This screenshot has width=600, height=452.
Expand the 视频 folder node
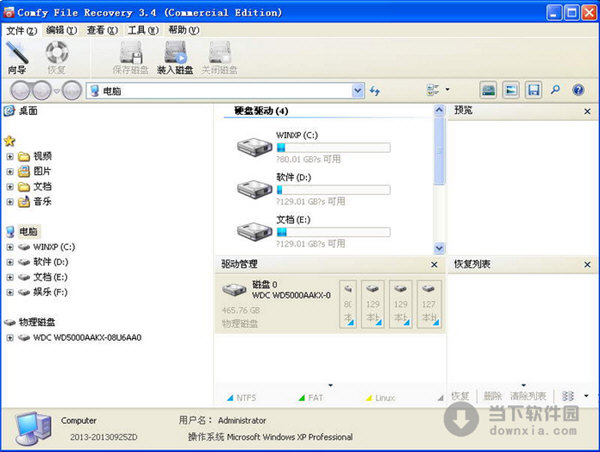10,157
